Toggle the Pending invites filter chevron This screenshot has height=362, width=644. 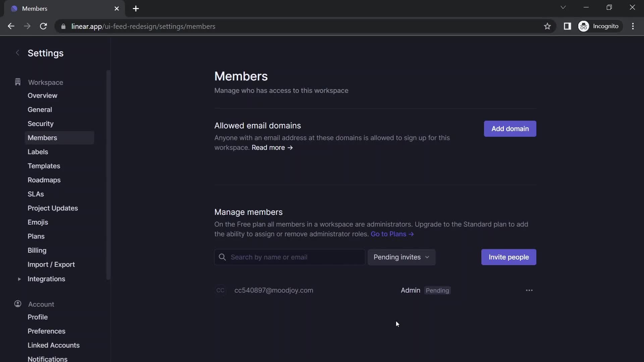(x=426, y=257)
